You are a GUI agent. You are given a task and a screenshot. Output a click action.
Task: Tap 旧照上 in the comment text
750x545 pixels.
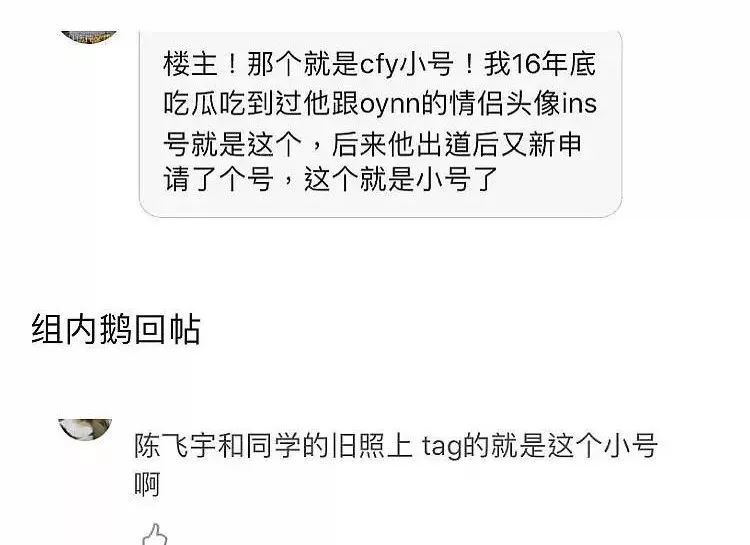click(x=371, y=446)
